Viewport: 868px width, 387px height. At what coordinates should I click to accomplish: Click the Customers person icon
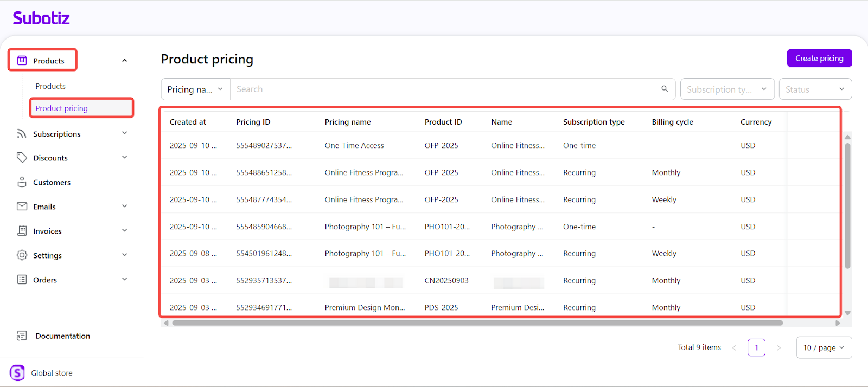22,182
